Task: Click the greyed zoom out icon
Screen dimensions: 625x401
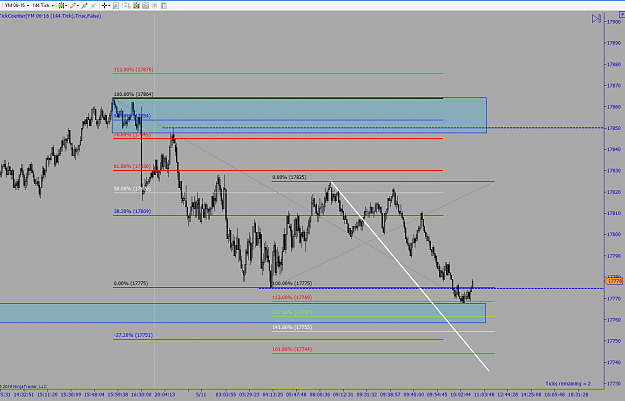Action: click(x=93, y=6)
